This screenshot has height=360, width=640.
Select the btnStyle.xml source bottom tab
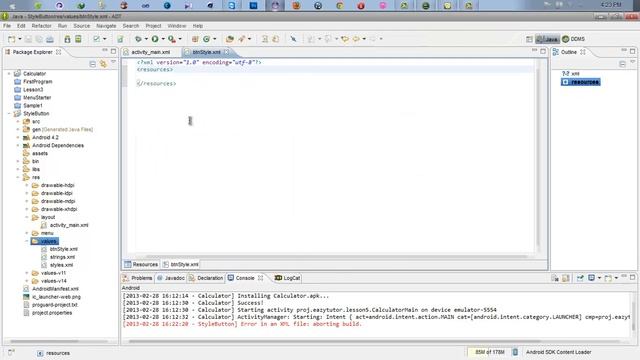tap(181, 264)
